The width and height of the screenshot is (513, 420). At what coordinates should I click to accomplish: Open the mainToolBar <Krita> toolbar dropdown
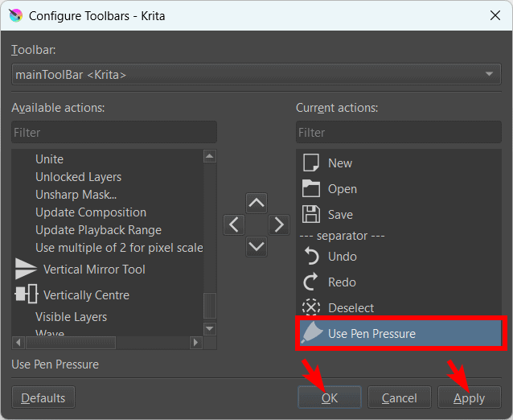(x=256, y=74)
